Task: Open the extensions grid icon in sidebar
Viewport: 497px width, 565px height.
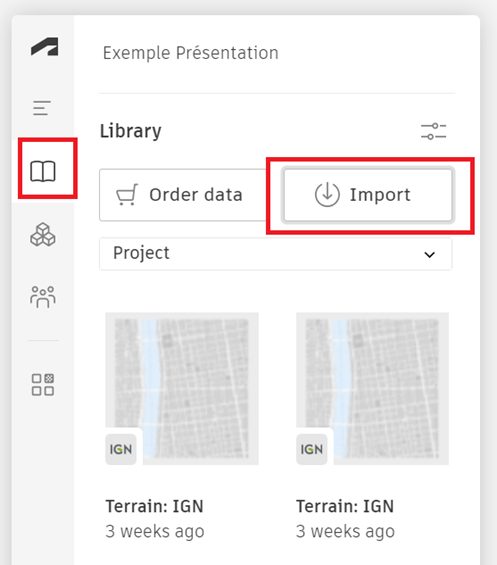Action: [43, 384]
